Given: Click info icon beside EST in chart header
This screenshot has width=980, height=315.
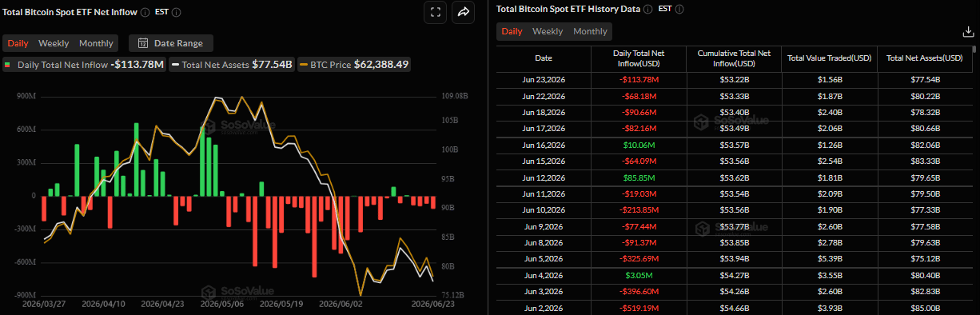Looking at the screenshot, I should coord(176,13).
